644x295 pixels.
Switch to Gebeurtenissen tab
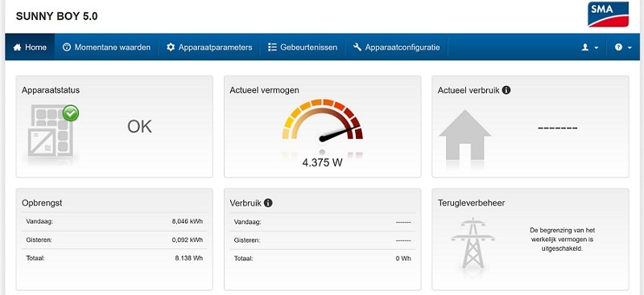coord(303,47)
